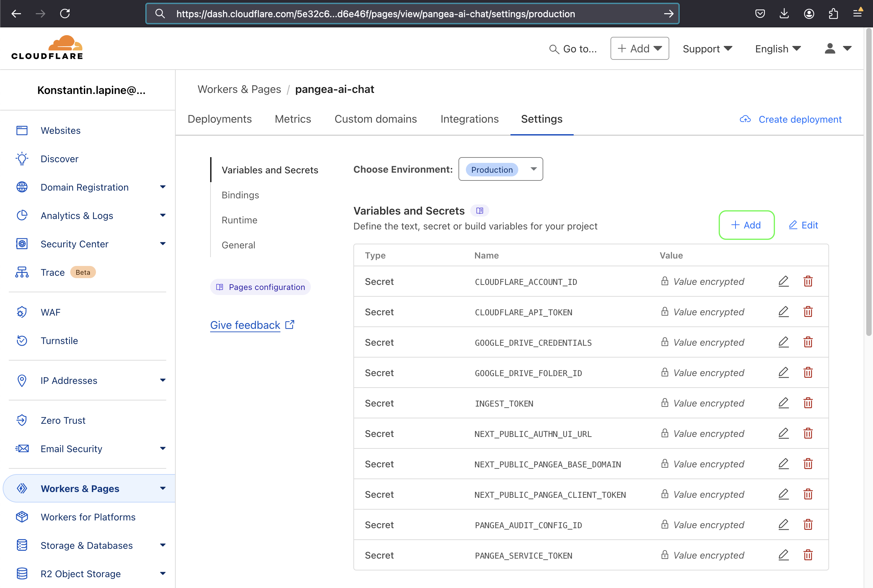Open the Custom domains tab
Viewport: 873px width, 588px height.
click(x=376, y=119)
